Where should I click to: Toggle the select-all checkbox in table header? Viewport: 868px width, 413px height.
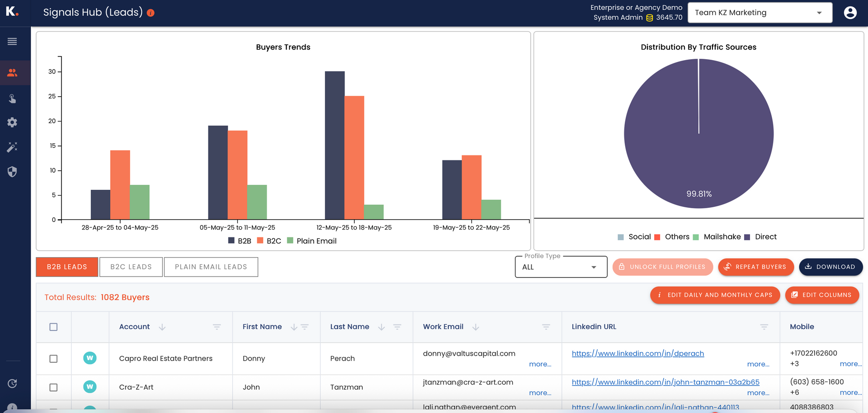(53, 327)
